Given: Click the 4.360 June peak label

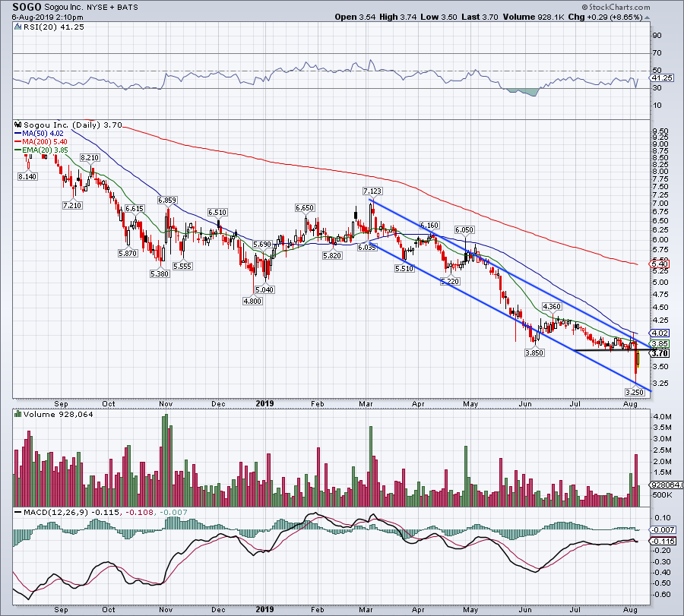Looking at the screenshot, I should point(552,307).
